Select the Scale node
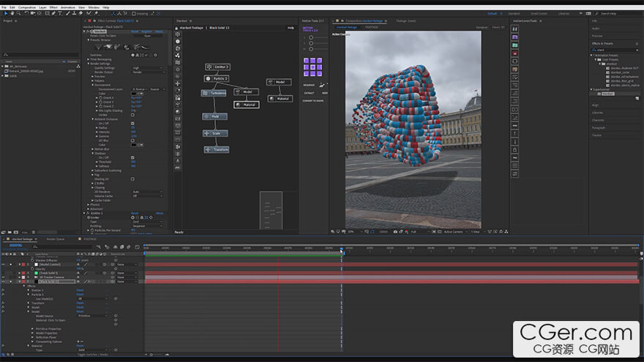This screenshot has height=362, width=644. point(215,133)
